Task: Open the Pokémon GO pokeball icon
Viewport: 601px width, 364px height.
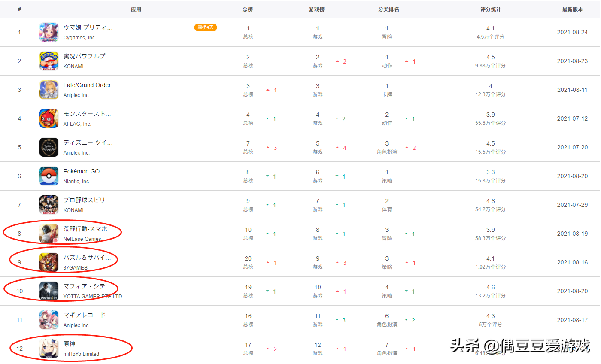Action: [49, 176]
